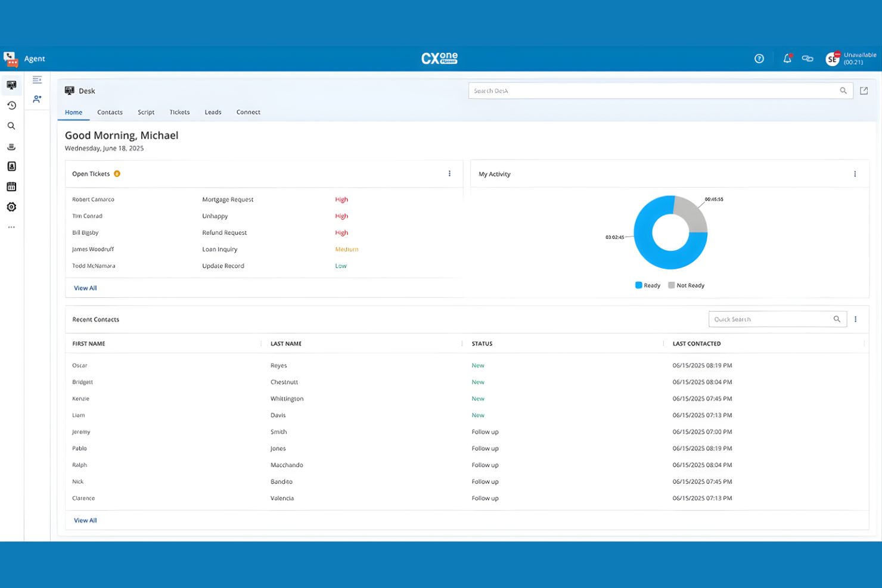Pop Desk out into a new window
Screen dimensions: 882x588
(x=864, y=90)
